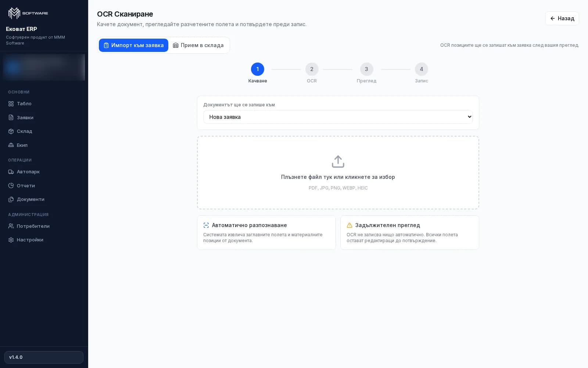Click the Екоават ERP title
The image size is (588, 368).
click(21, 29)
